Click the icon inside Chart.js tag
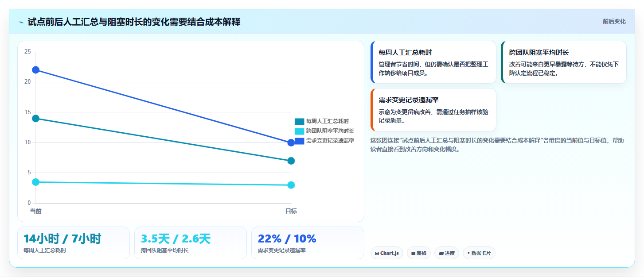Image resolution: width=644 pixels, height=277 pixels. [377, 254]
